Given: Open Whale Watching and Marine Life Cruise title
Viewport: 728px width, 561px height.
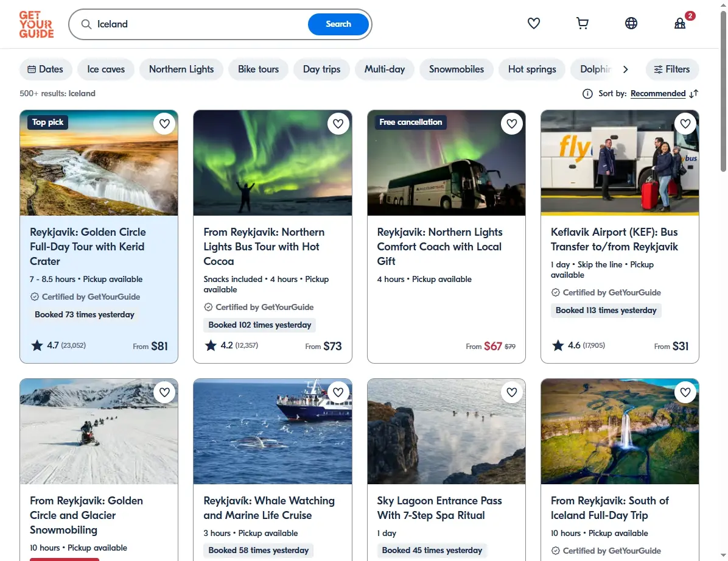Looking at the screenshot, I should coord(269,508).
